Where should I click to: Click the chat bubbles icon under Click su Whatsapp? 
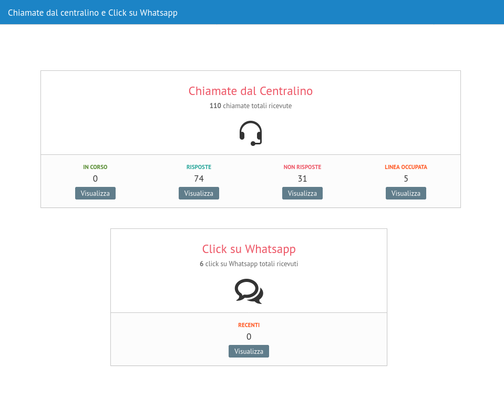(249, 291)
